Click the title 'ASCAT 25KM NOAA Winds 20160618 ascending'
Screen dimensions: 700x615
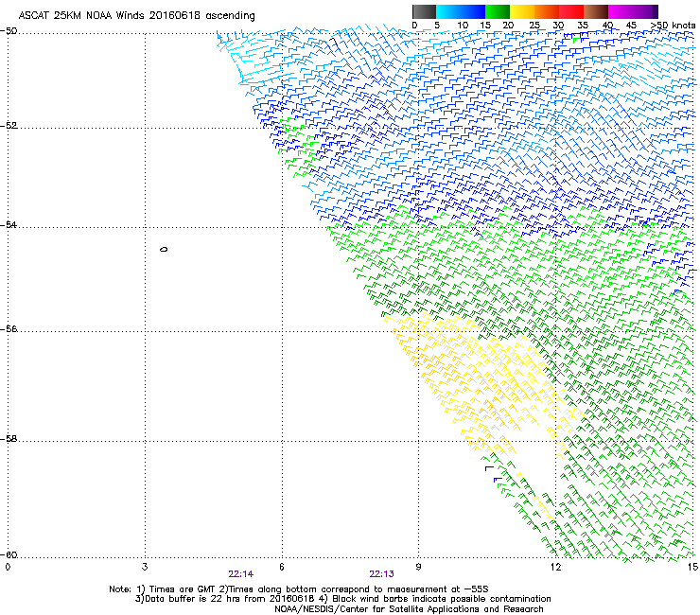click(x=136, y=16)
